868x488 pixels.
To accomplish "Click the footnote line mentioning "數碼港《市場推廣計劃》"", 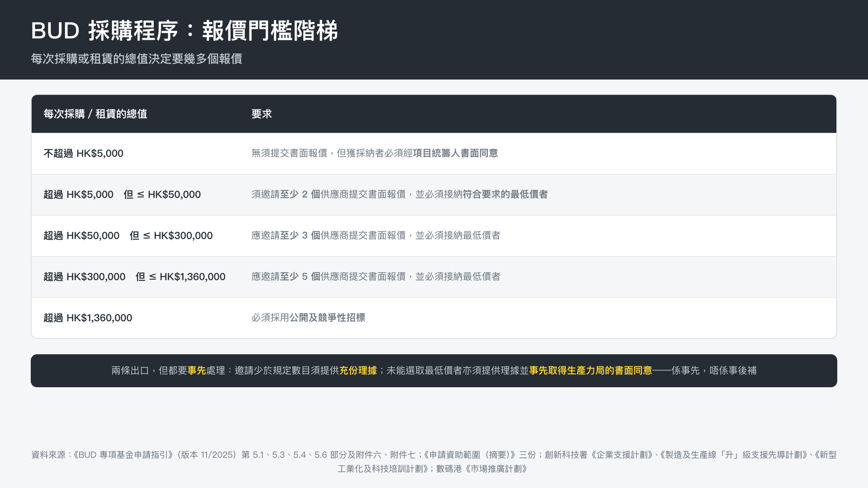I will [432, 469].
